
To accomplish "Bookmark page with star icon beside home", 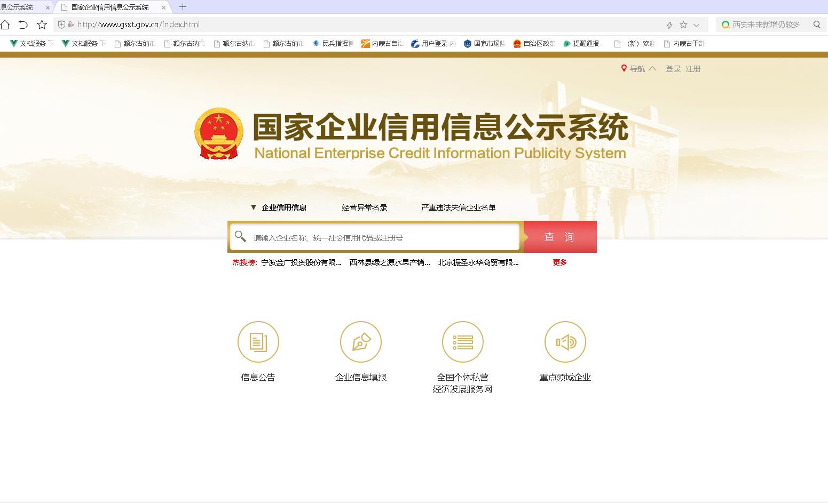I will pos(42,25).
